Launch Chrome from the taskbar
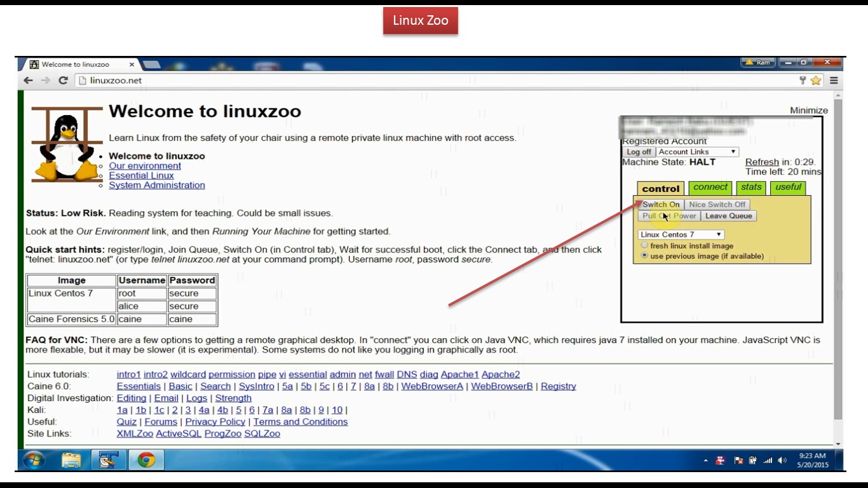The width and height of the screenshot is (868, 488). pos(146,459)
